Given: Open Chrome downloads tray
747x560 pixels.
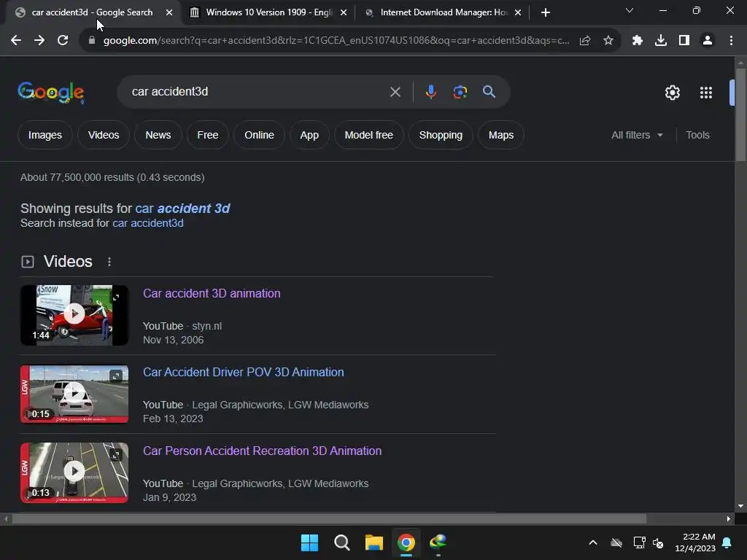Looking at the screenshot, I should point(661,41).
